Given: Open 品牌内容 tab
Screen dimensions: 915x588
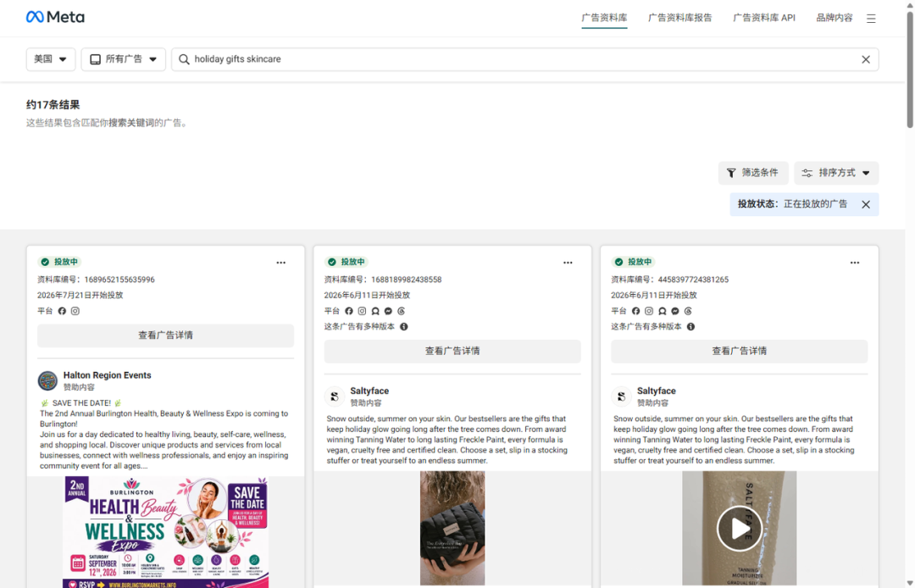Looking at the screenshot, I should (834, 18).
